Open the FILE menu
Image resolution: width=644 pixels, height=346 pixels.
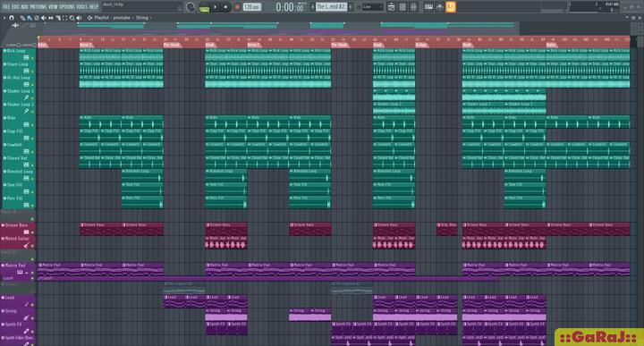6,7
